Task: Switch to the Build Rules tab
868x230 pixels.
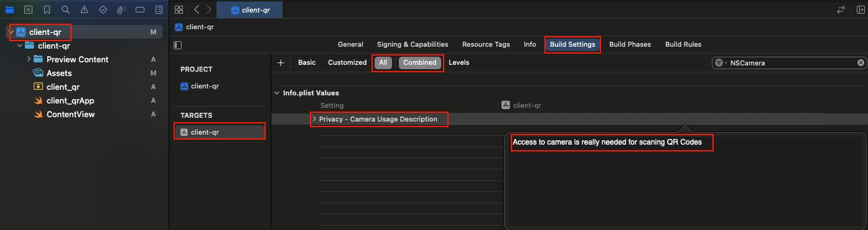Action: pyautogui.click(x=683, y=44)
